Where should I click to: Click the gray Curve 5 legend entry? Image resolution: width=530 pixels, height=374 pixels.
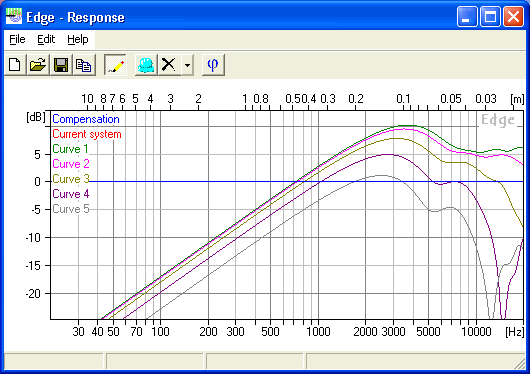[x=71, y=209]
